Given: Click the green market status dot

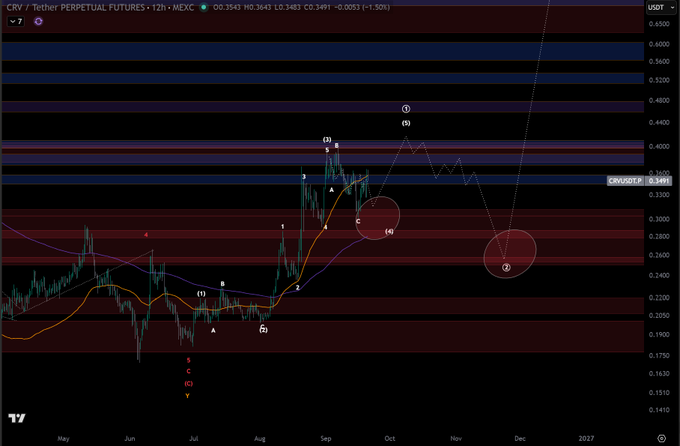Looking at the screenshot, I should (x=203, y=7).
